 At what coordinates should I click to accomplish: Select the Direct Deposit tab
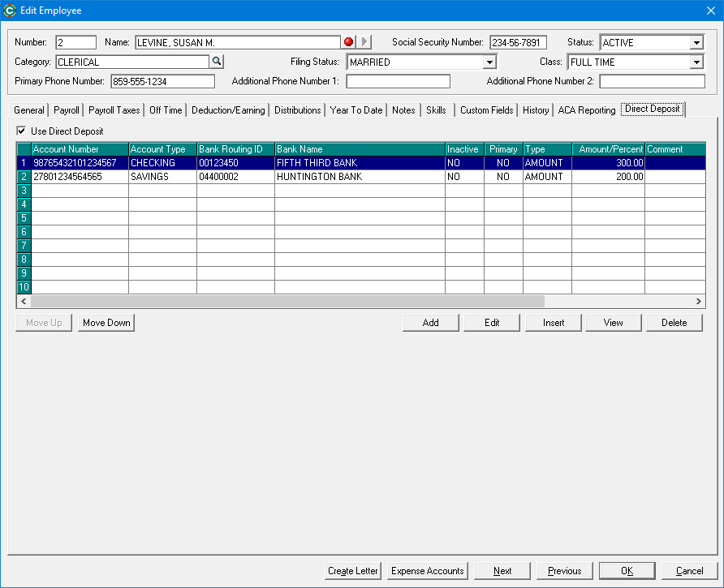(653, 109)
